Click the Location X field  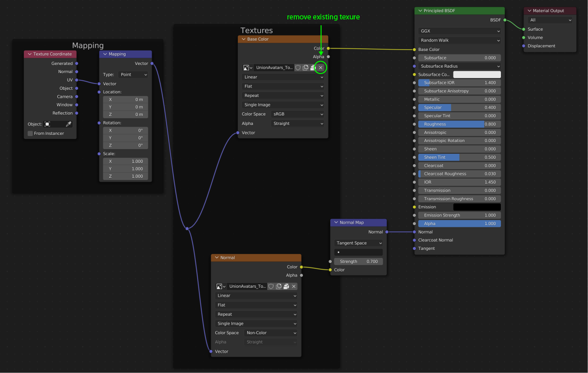(x=125, y=99)
